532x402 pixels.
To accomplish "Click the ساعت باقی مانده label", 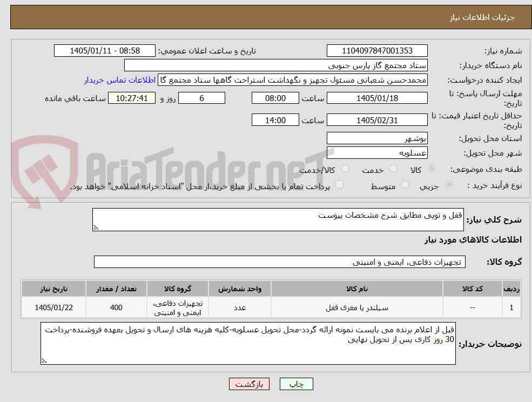I will coord(75,98).
